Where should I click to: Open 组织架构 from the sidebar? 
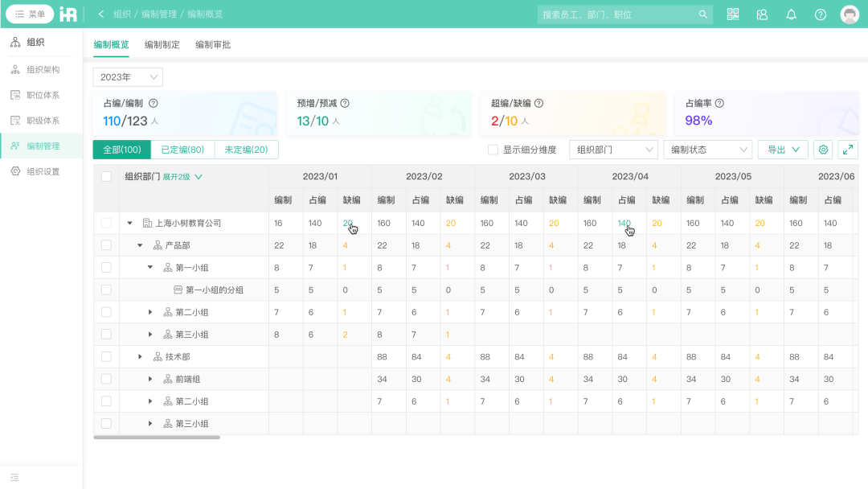tap(47, 69)
